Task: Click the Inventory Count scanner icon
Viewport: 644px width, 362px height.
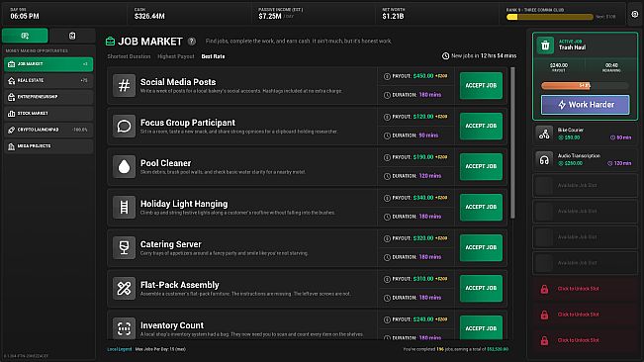Action: pyautogui.click(x=124, y=328)
